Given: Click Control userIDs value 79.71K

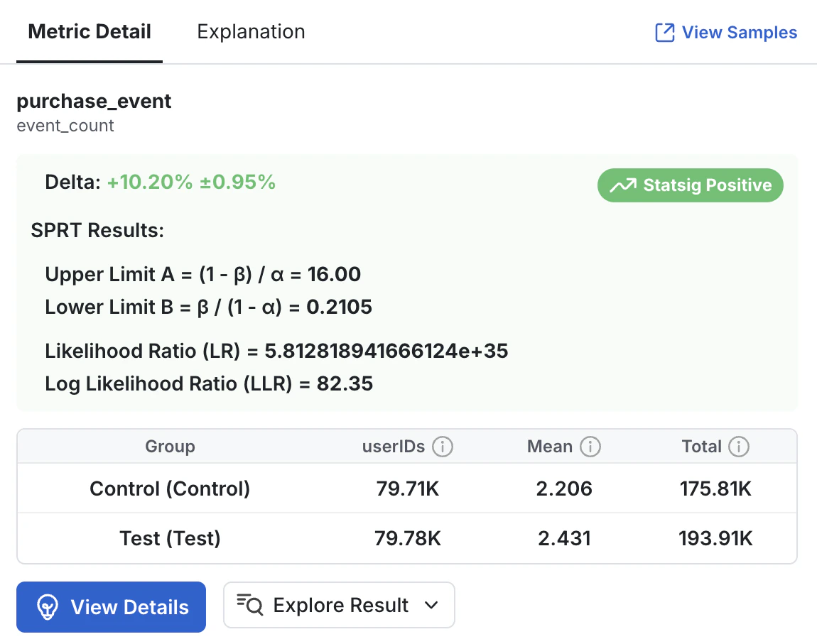Looking at the screenshot, I should tap(408, 489).
